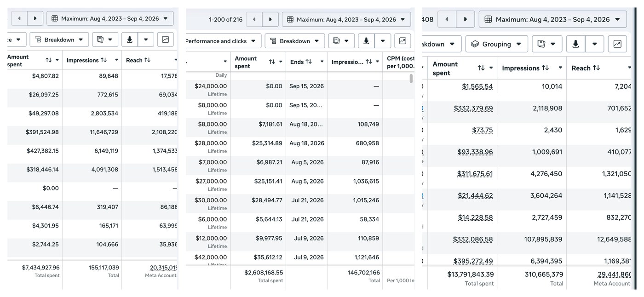Click export download icon in right panel
644x297 pixels.
(x=575, y=44)
